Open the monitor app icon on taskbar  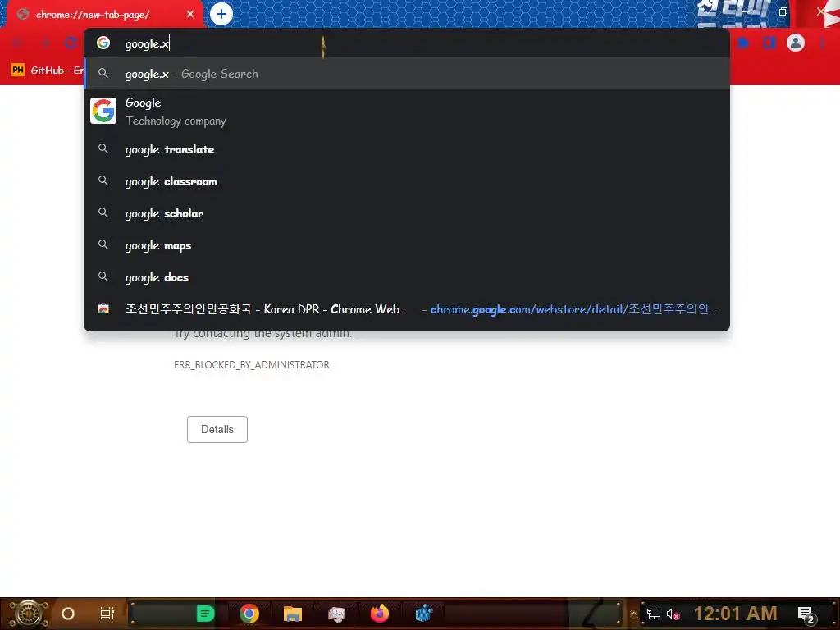[x=336, y=614]
